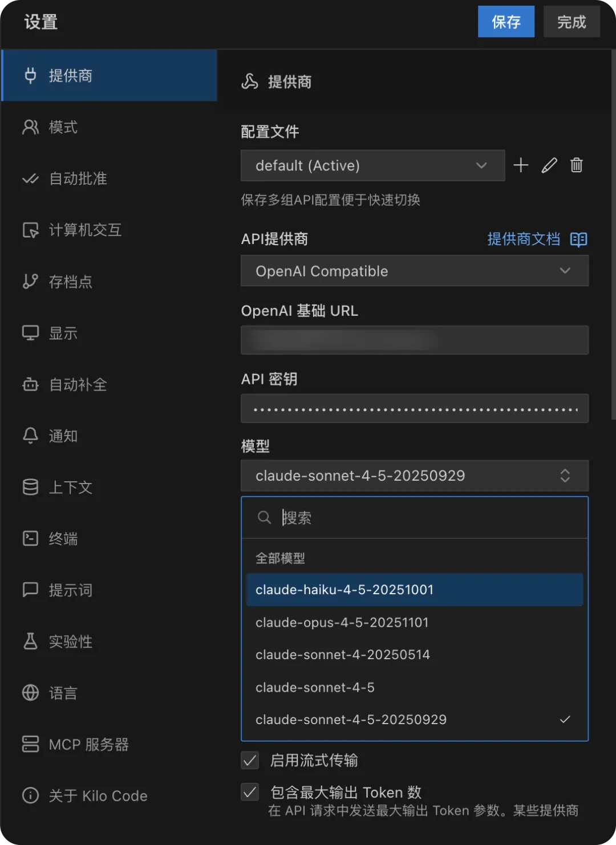
Task: Select claude-sonnet-4-5 from model list
Action: (415, 687)
